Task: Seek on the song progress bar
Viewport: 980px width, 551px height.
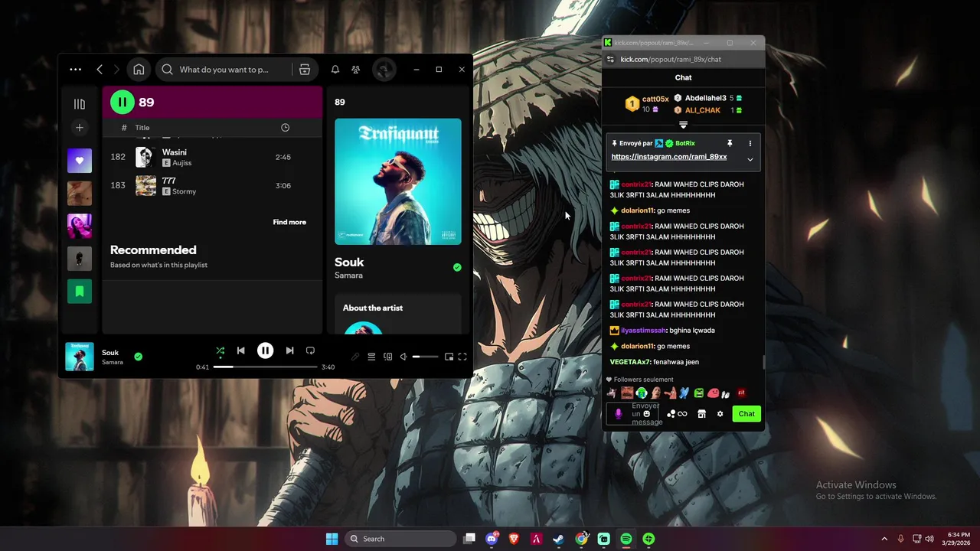Action: tap(265, 367)
